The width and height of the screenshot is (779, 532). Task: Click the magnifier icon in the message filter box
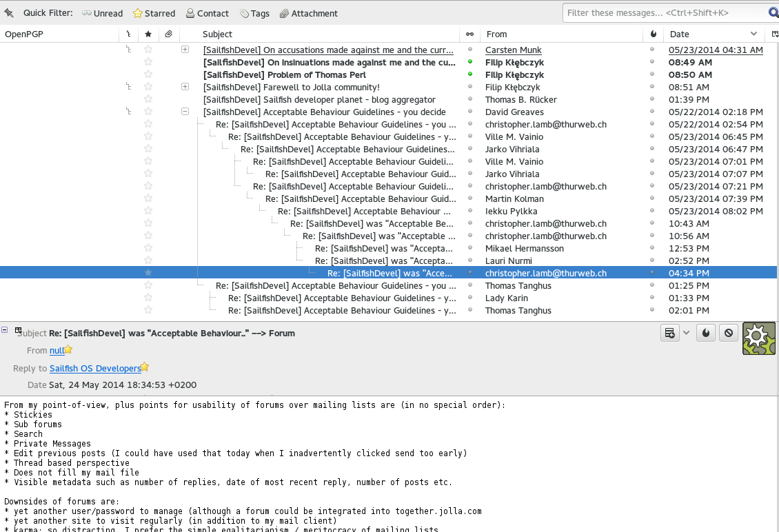click(773, 13)
